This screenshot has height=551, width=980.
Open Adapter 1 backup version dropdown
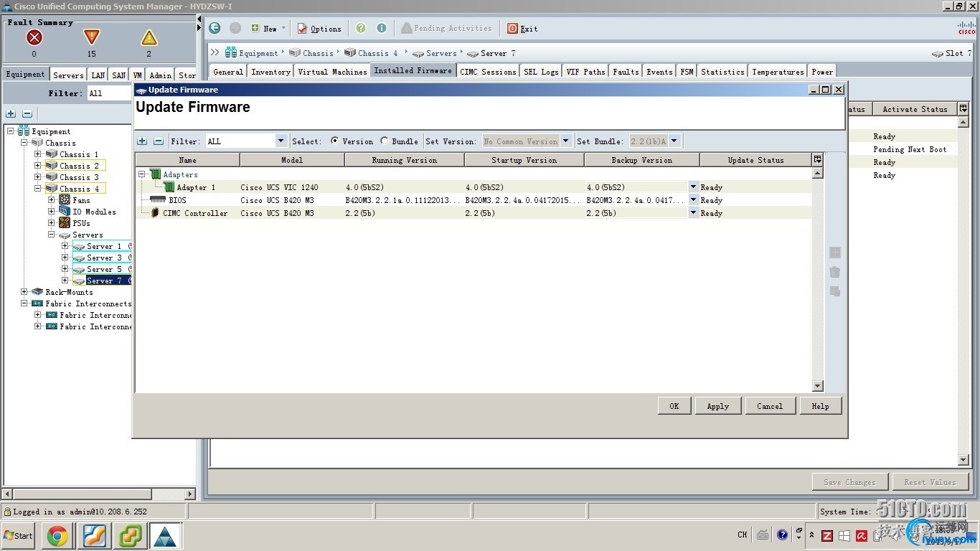click(x=694, y=187)
